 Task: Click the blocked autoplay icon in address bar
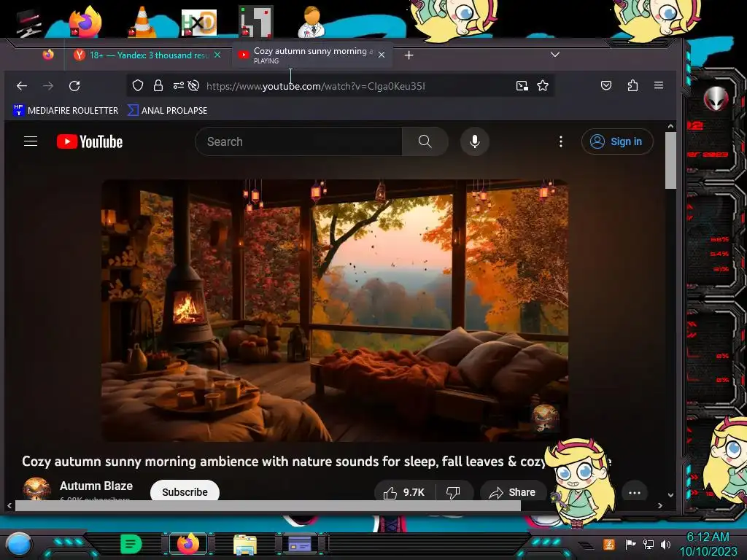tap(193, 86)
